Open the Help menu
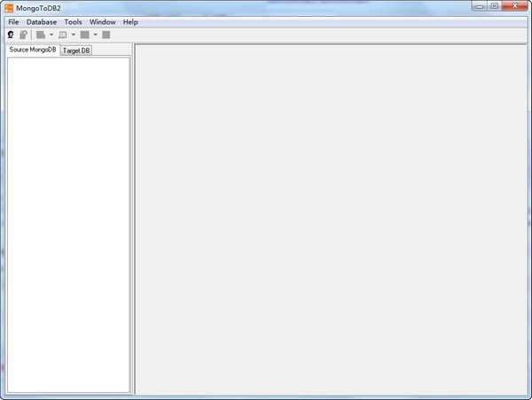 click(130, 21)
